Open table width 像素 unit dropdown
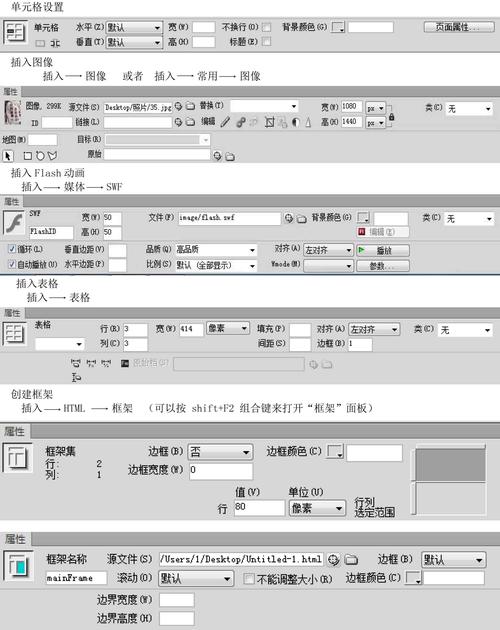This screenshot has width=500, height=630. point(228,329)
